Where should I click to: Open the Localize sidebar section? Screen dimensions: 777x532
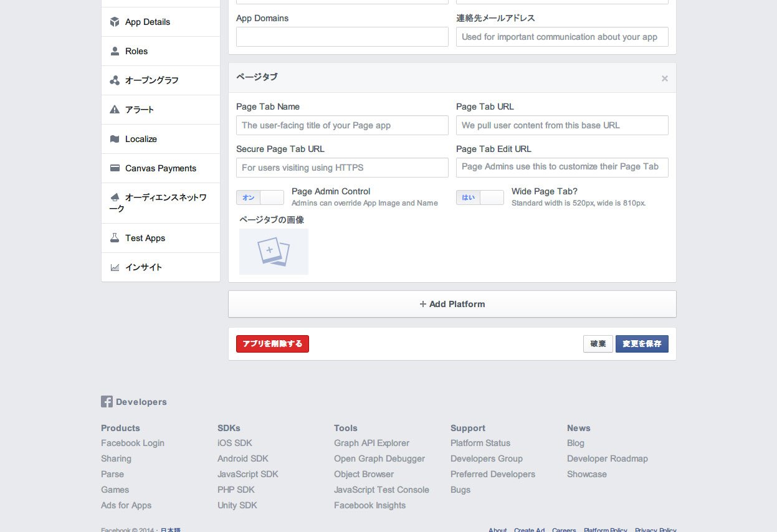pyautogui.click(x=161, y=139)
